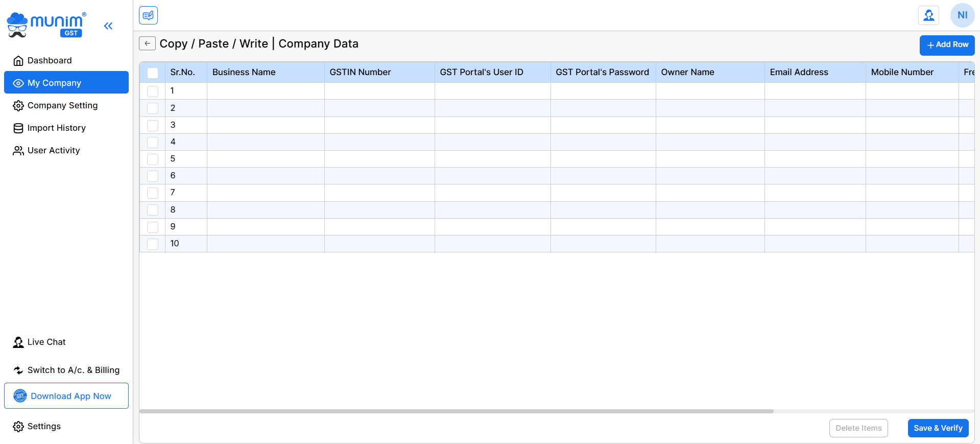The width and height of the screenshot is (980, 444).
Task: Click the Add Row button
Action: click(x=947, y=45)
